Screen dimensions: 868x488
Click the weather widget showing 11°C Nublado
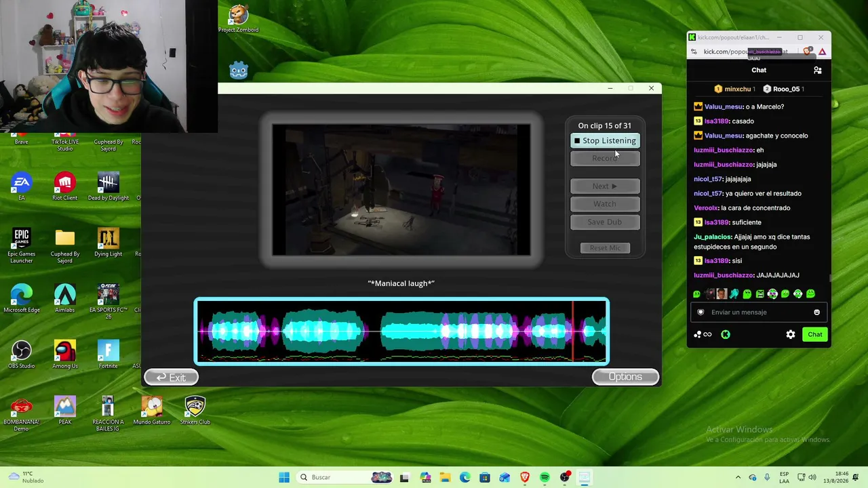point(27,477)
